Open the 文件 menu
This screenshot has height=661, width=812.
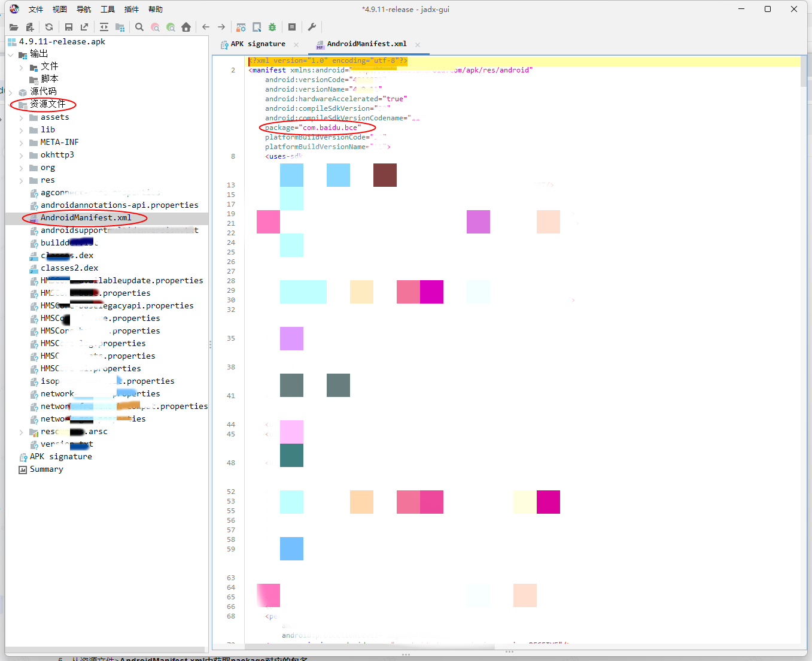coord(36,10)
